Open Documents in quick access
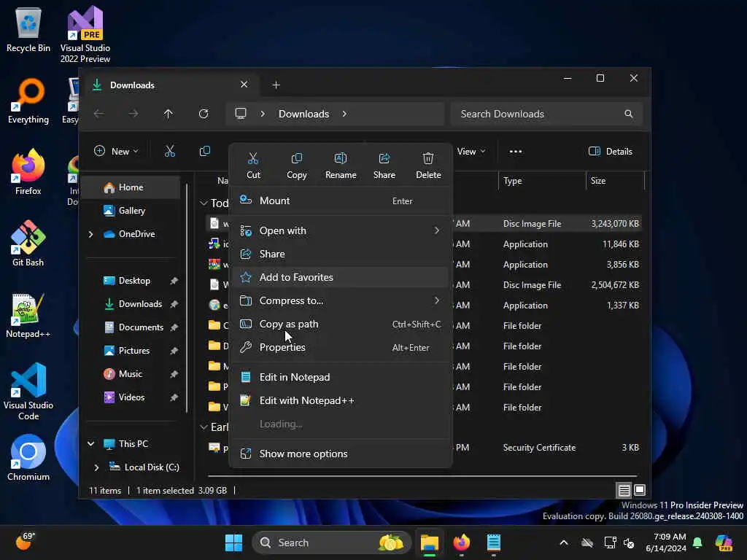The height and width of the screenshot is (560, 747). [141, 327]
